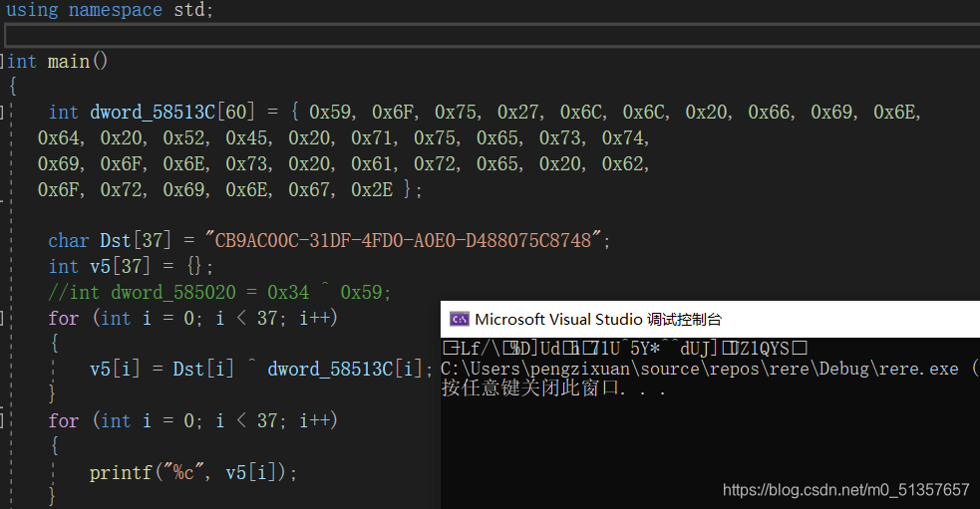Click the 'main' function name
980x509 pixels.
[x=68, y=61]
